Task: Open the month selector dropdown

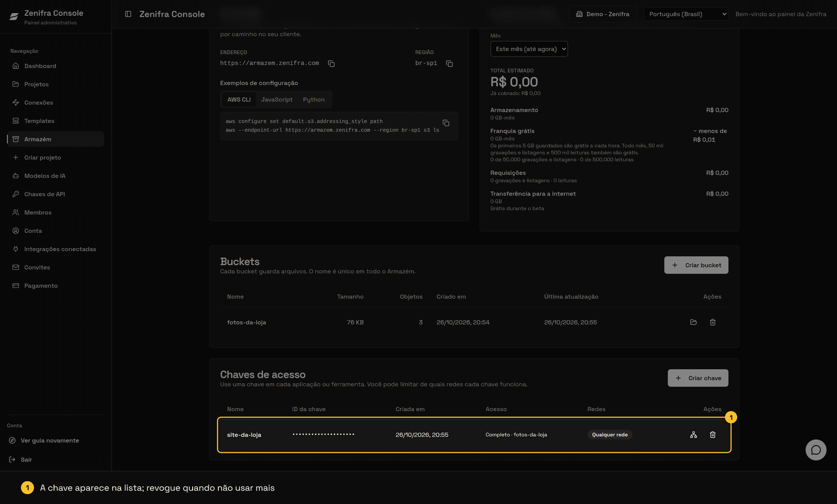Action: pos(529,49)
